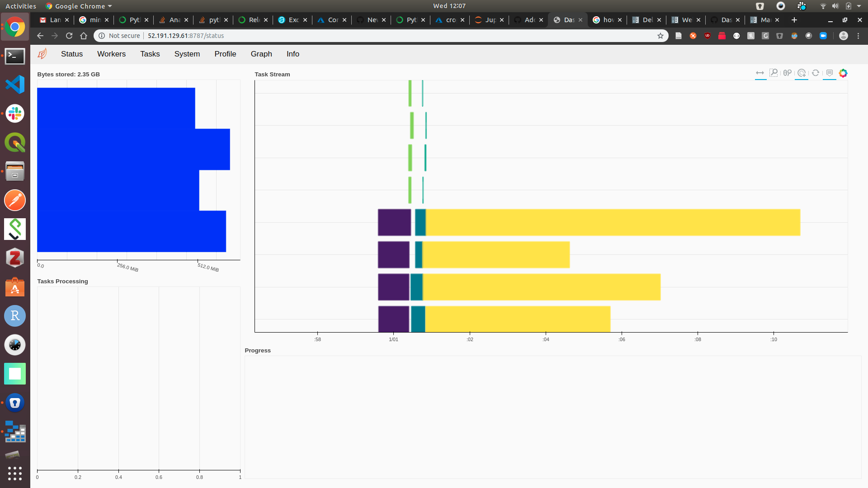Toggle the hover tooltip tool
This screenshot has width=868, height=488.
click(x=830, y=73)
